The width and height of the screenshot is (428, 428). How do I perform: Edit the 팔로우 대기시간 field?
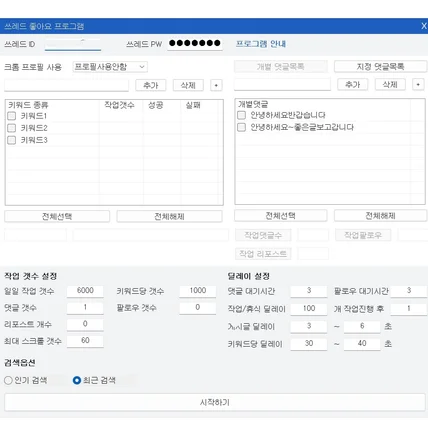point(409,291)
